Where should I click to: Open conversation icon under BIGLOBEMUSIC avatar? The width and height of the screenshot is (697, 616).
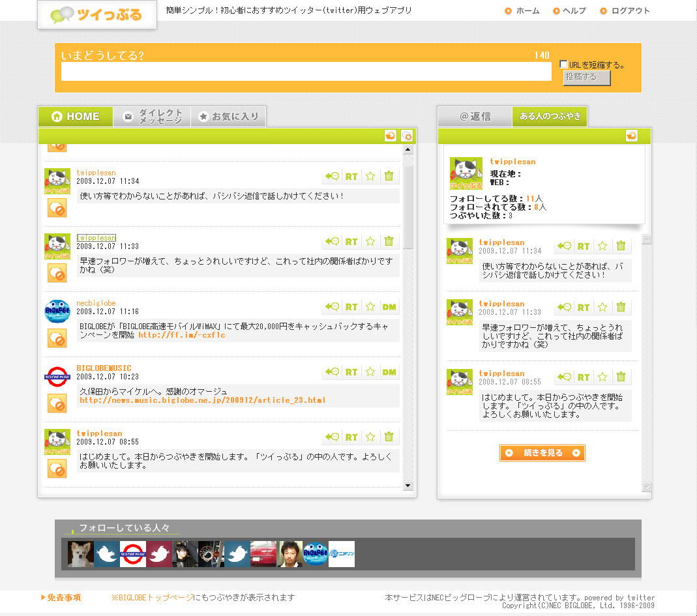[57, 404]
